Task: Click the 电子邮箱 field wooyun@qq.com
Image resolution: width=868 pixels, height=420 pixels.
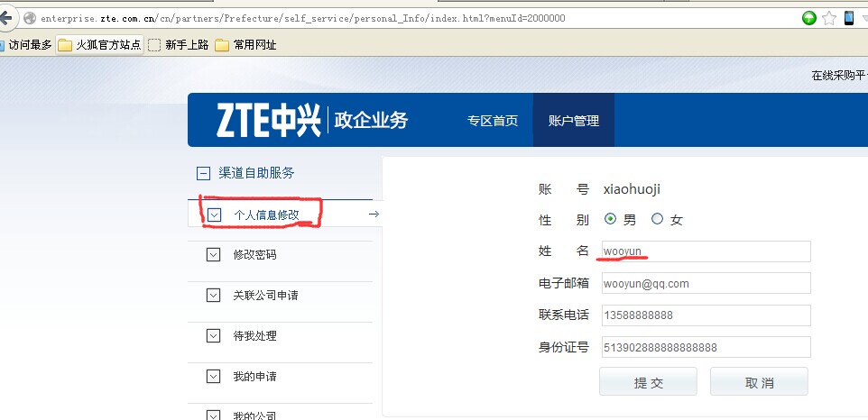Action: click(706, 284)
